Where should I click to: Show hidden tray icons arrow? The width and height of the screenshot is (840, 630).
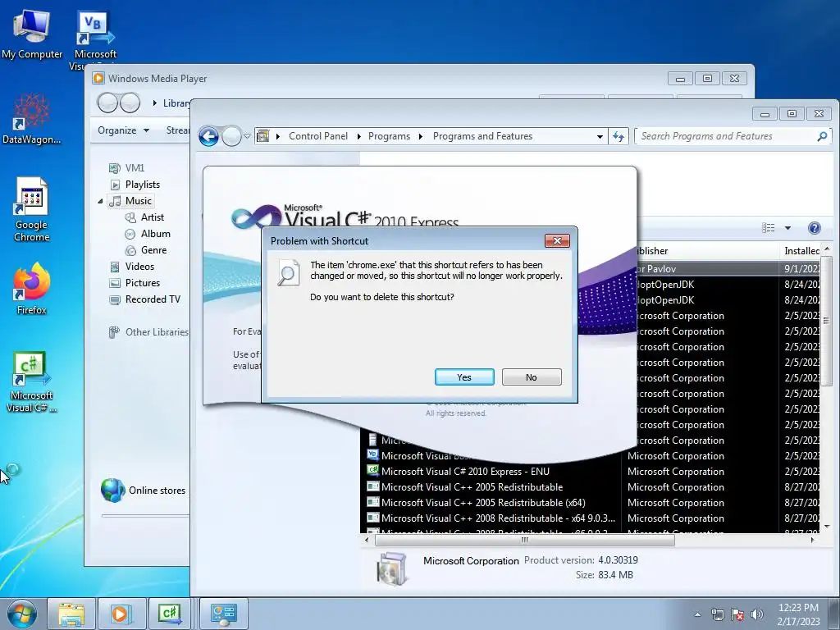point(697,614)
